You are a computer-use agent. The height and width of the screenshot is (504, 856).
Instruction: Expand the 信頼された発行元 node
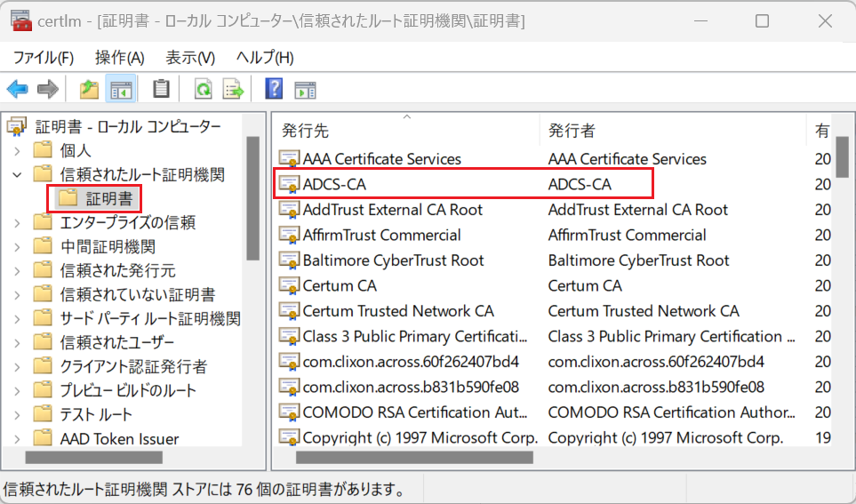(18, 271)
